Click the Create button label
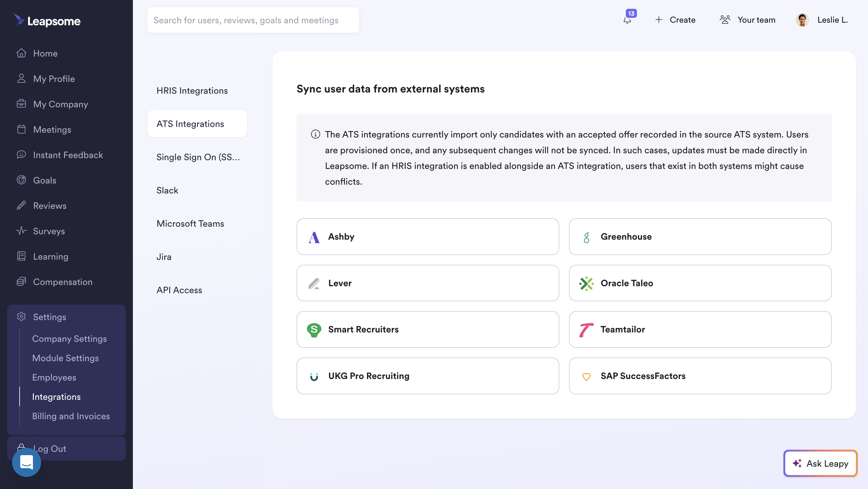The width and height of the screenshot is (868, 489). 682,20
